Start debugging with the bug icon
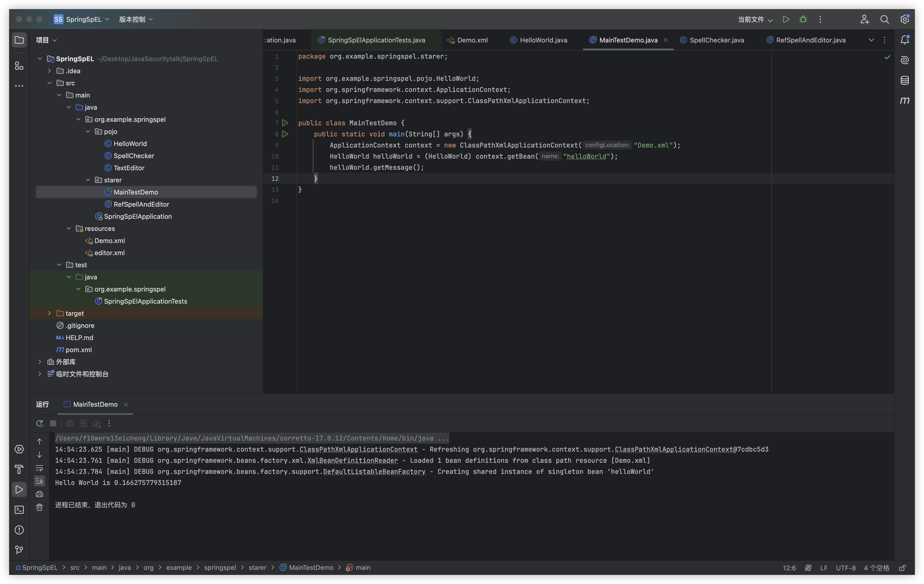Viewport: 924px width, 584px height. pos(803,19)
